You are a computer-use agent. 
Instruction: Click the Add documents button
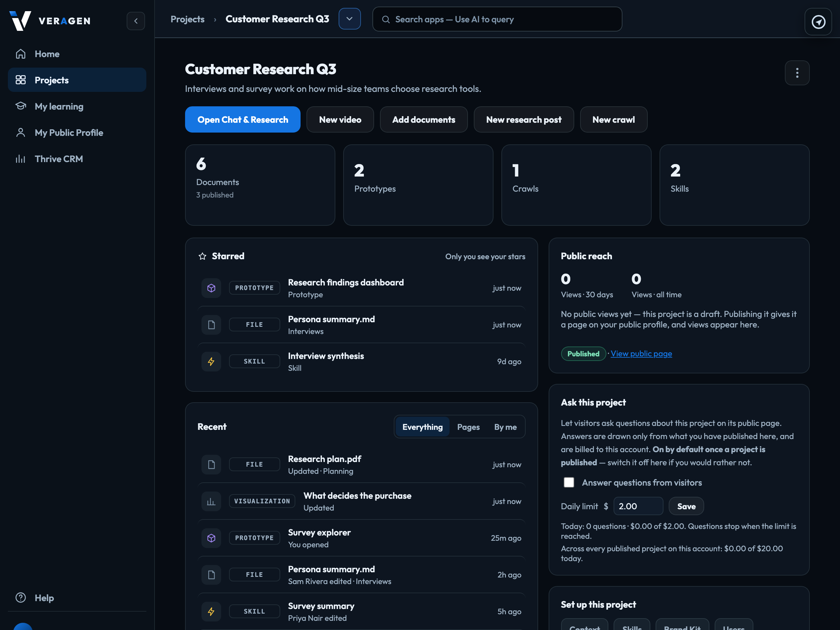(423, 119)
